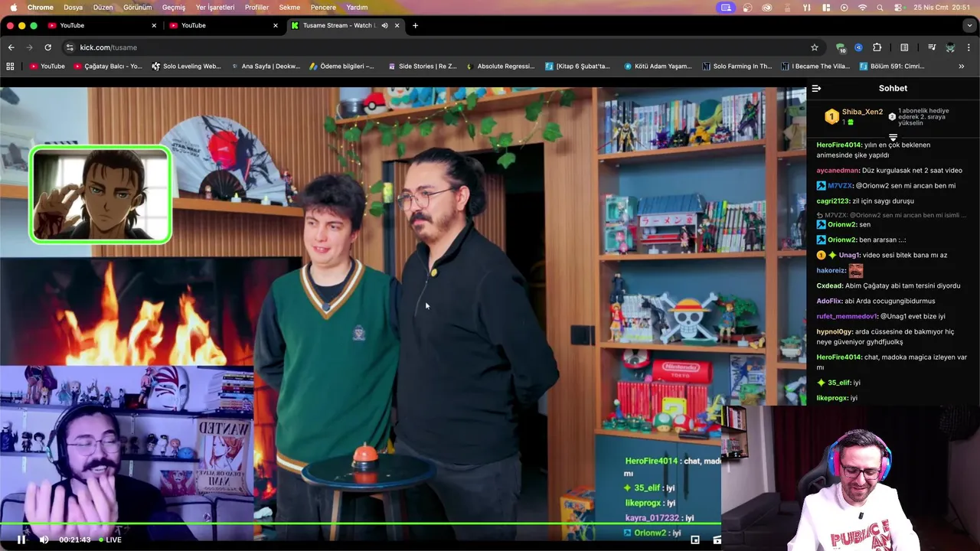980x551 pixels.
Task: Open Yer İşaretleri menu
Action: [x=215, y=8]
